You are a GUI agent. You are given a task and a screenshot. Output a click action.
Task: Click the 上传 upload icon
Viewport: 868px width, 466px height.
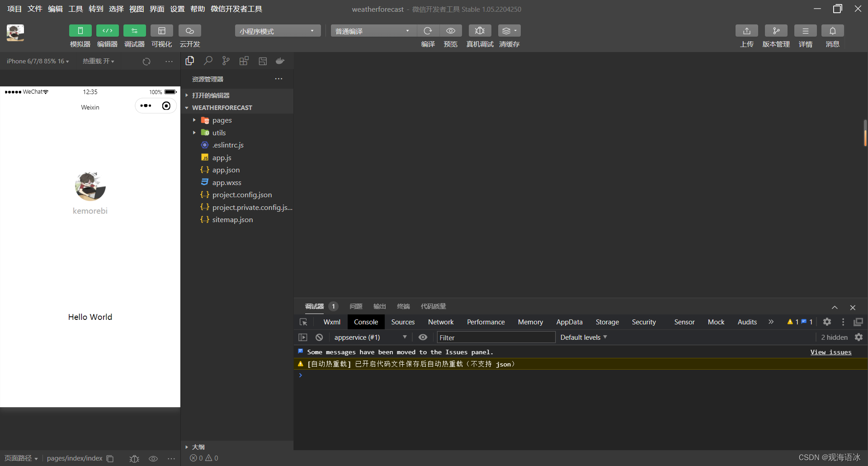pos(747,31)
